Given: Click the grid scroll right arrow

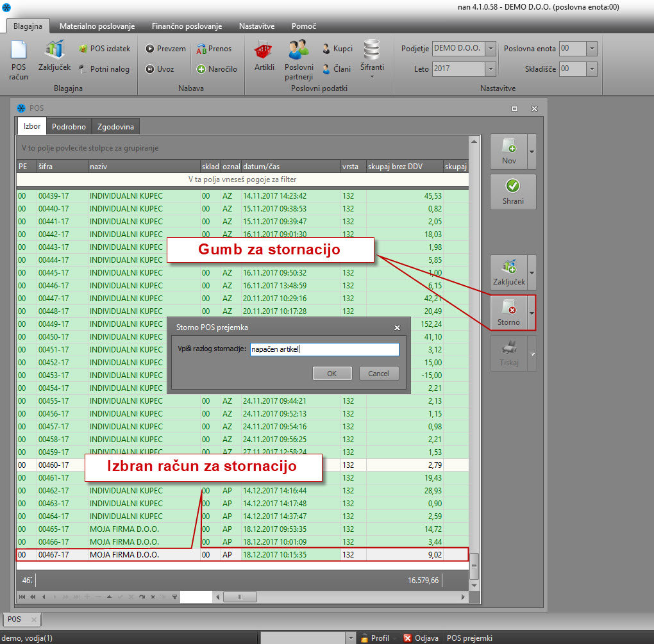Looking at the screenshot, I should [x=463, y=597].
